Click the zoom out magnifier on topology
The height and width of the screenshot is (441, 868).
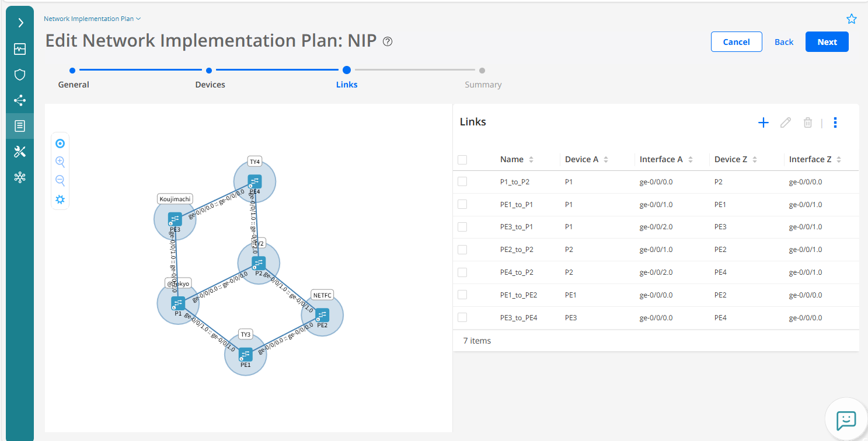[x=60, y=181]
